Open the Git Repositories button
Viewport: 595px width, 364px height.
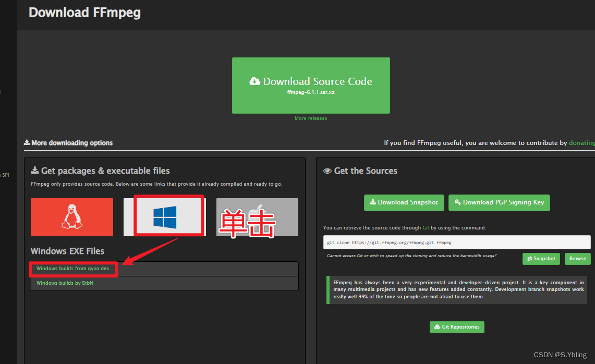pos(457,327)
